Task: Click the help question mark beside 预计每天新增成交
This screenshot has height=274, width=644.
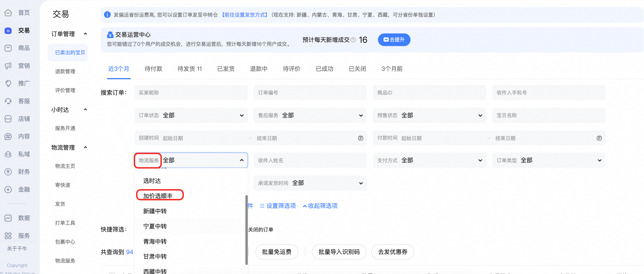Action: click(353, 40)
